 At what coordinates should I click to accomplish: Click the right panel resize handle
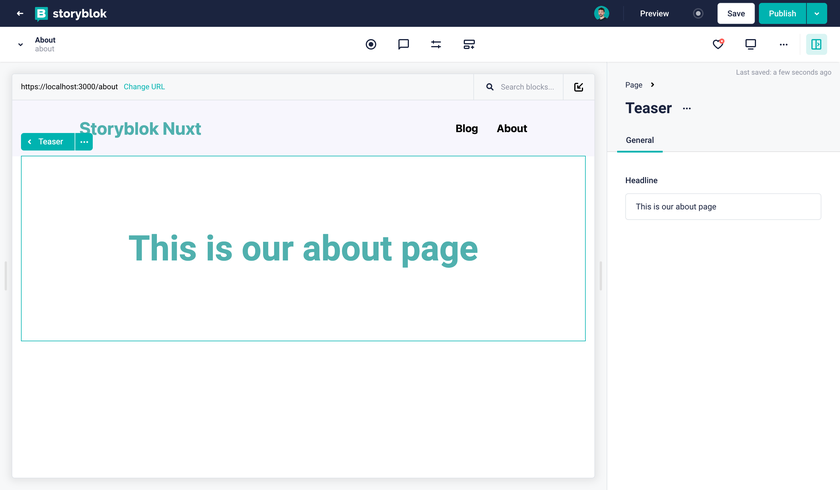[x=601, y=276]
